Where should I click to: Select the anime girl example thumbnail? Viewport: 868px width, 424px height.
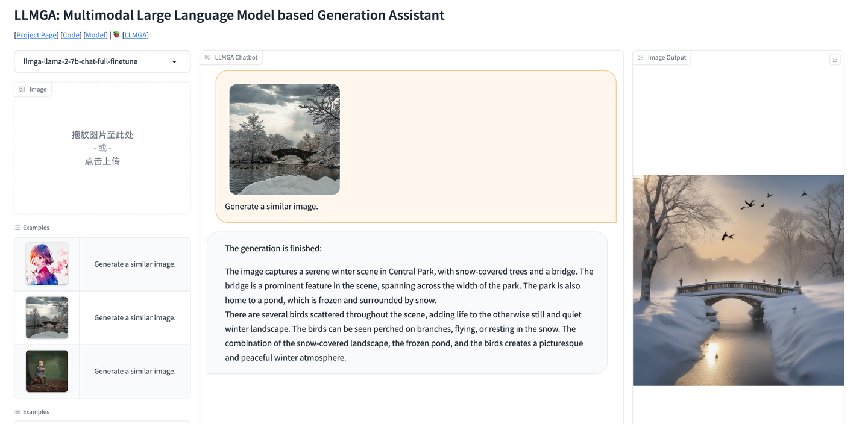click(46, 263)
